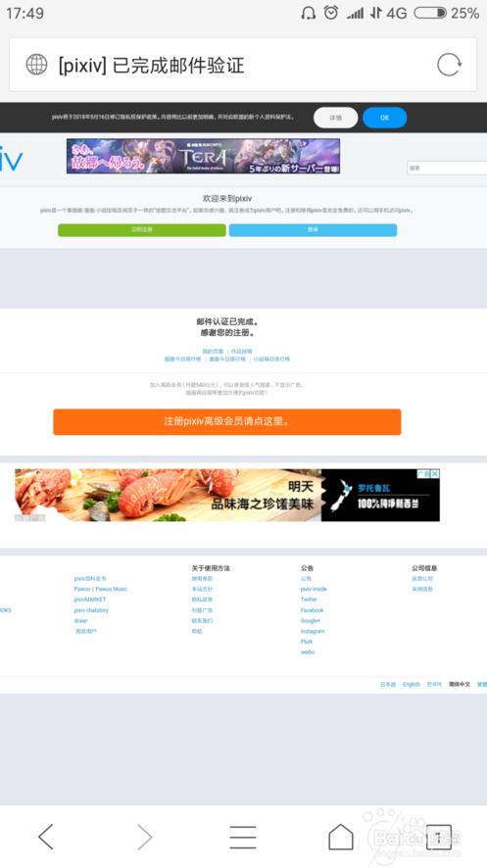Viewport: 487px width, 868px height.
Task: Tap the globe icon in address bar
Action: click(36, 65)
